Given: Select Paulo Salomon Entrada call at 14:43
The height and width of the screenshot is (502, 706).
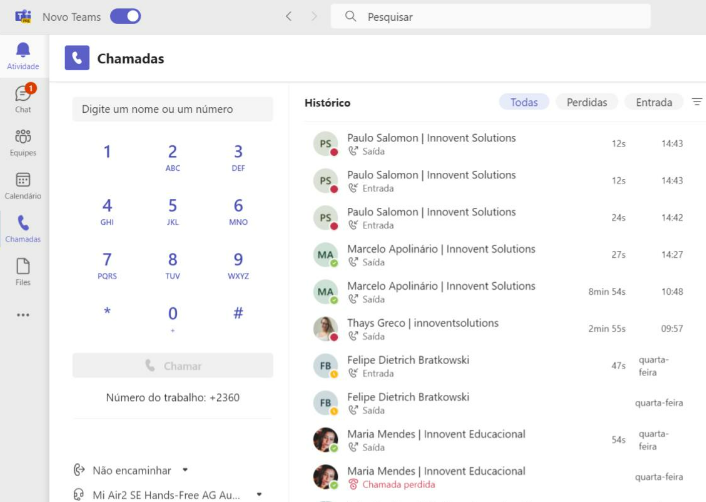Looking at the screenshot, I should (x=500, y=181).
